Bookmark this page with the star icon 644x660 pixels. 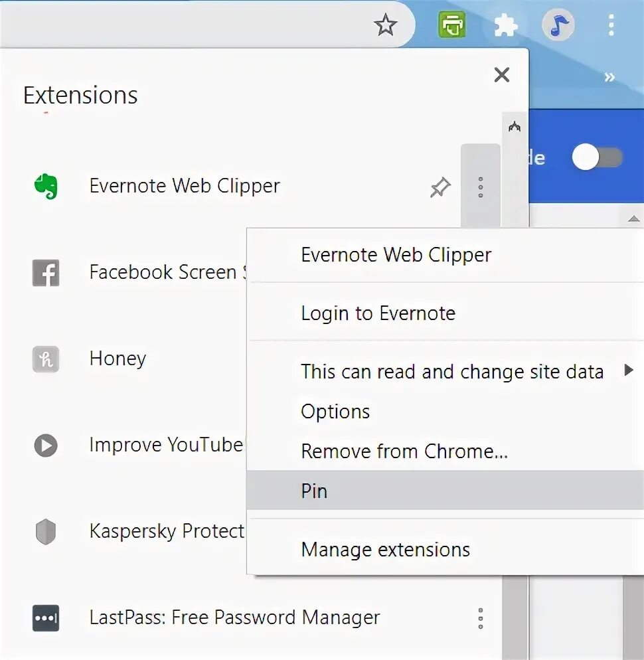click(x=385, y=25)
